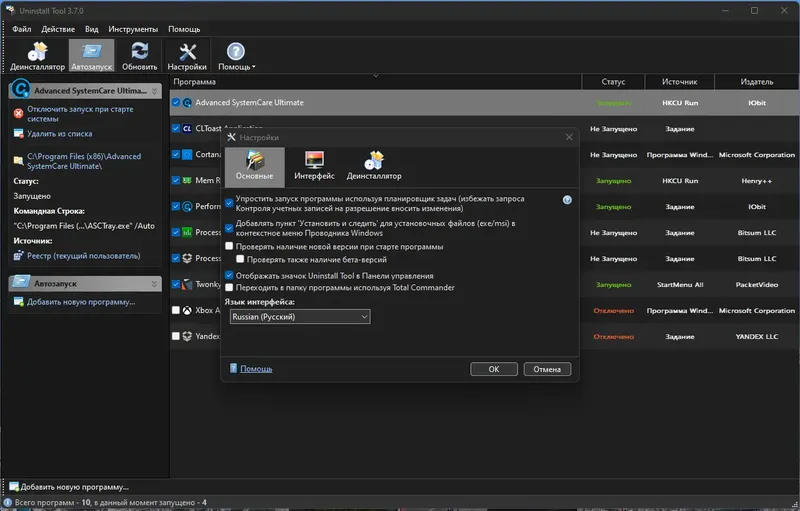Click the Удалить из списка icon
This screenshot has width=800, height=511.
click(18, 134)
